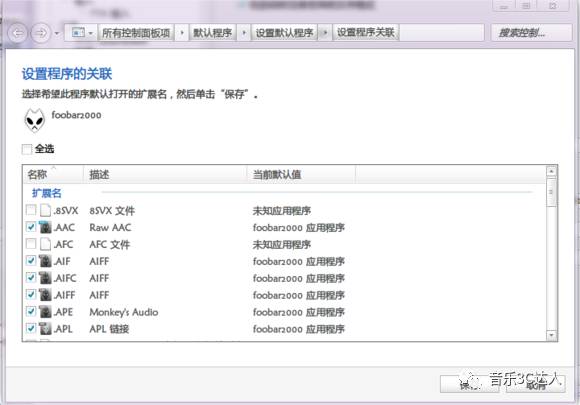Viewport: 580px width, 405px height.
Task: Enable the .8SVX extension checkbox
Action: pyautogui.click(x=31, y=210)
